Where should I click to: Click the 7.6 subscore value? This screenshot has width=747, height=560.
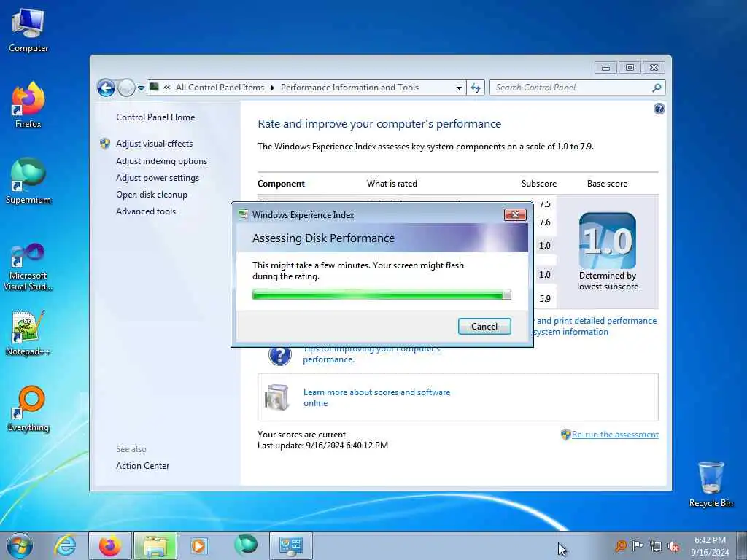click(545, 222)
